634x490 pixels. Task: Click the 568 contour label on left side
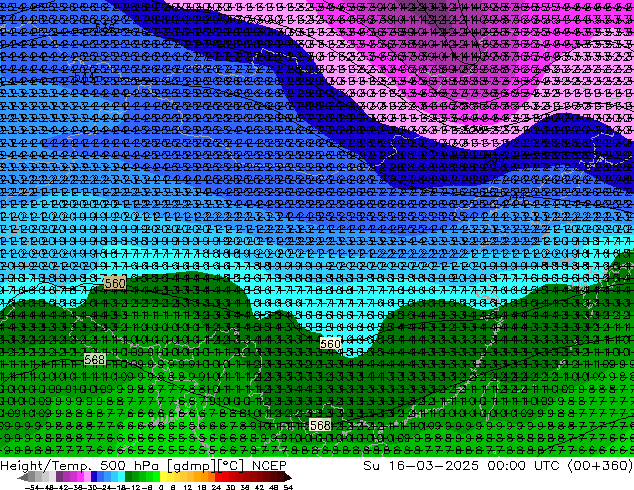coord(95,359)
